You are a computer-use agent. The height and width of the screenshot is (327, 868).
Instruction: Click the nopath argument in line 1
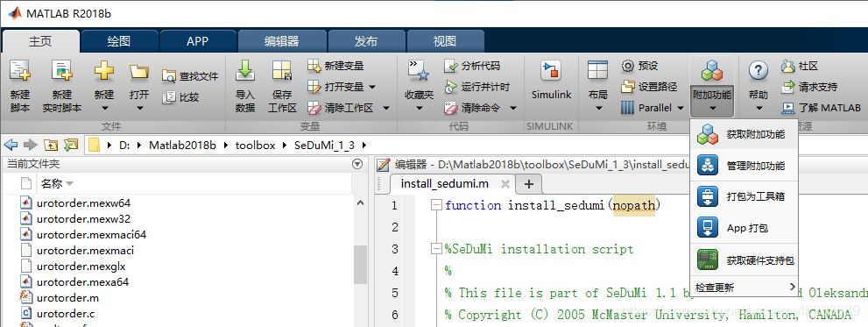(634, 206)
